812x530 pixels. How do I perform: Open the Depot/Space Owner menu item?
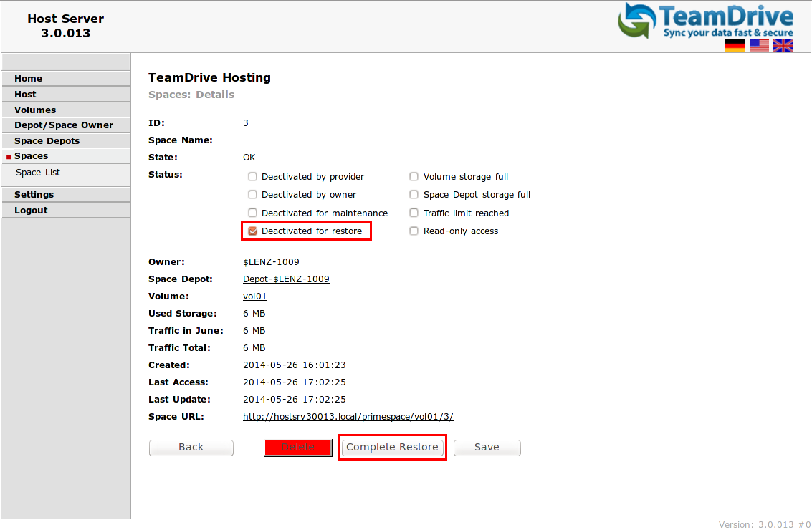point(66,125)
